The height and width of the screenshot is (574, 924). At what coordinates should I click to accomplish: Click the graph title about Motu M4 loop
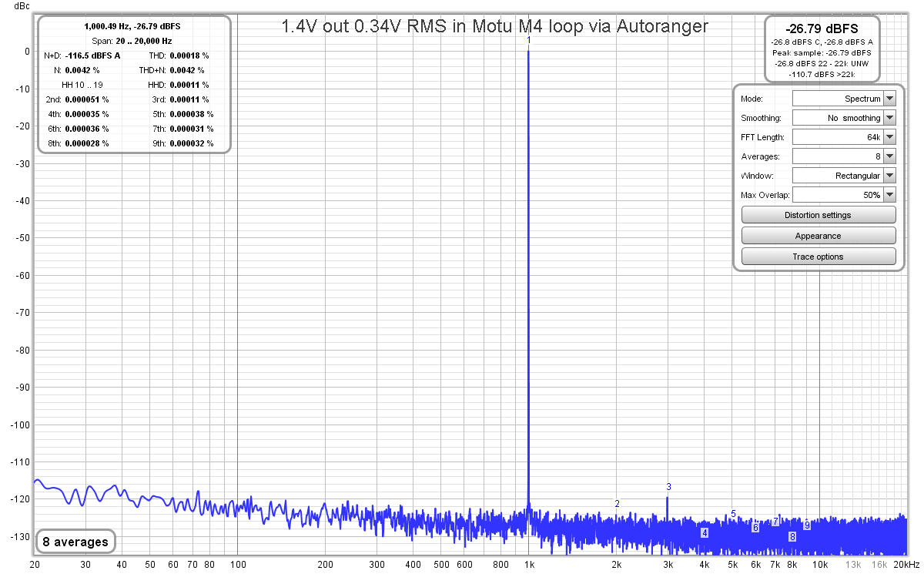click(494, 27)
